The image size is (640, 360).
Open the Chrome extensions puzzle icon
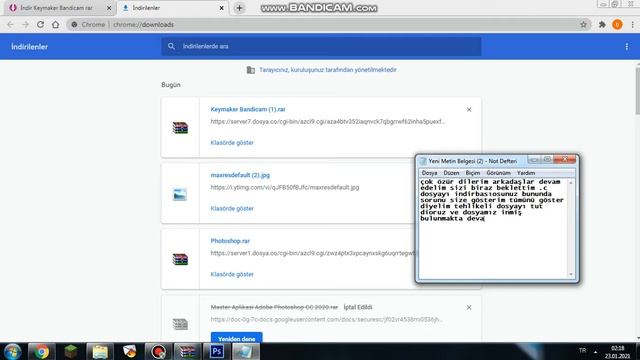click(x=602, y=24)
